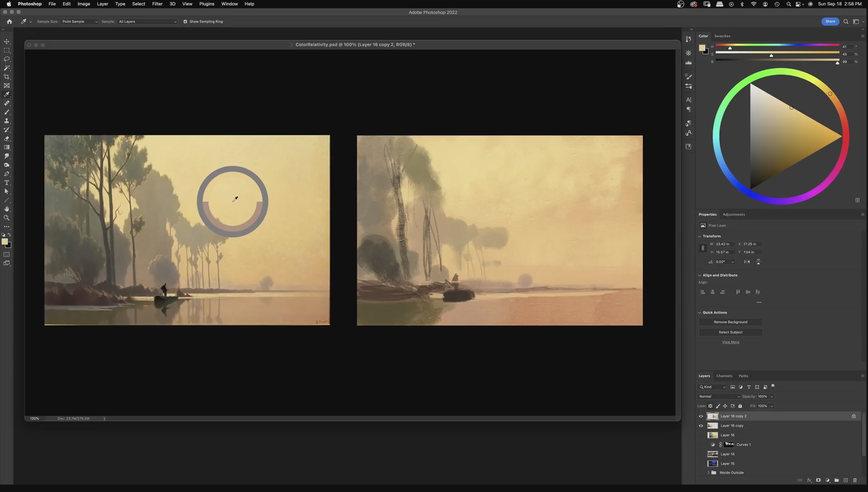
Task: Select the Hand tool
Action: click(7, 209)
